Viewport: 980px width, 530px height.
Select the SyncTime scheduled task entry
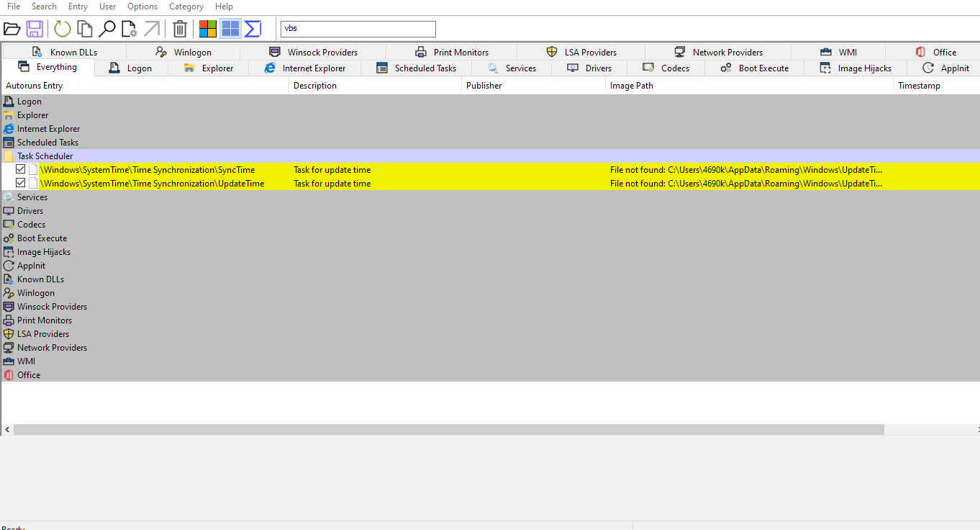tap(490, 170)
